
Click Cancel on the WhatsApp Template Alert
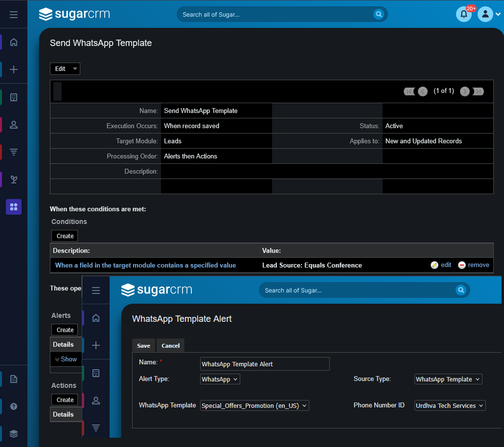click(170, 345)
